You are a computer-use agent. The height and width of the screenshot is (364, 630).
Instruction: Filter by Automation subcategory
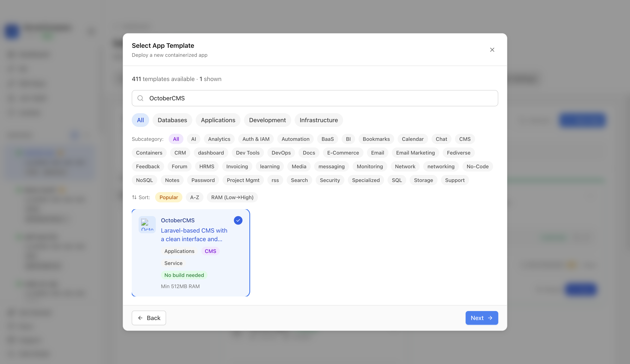[295, 139]
